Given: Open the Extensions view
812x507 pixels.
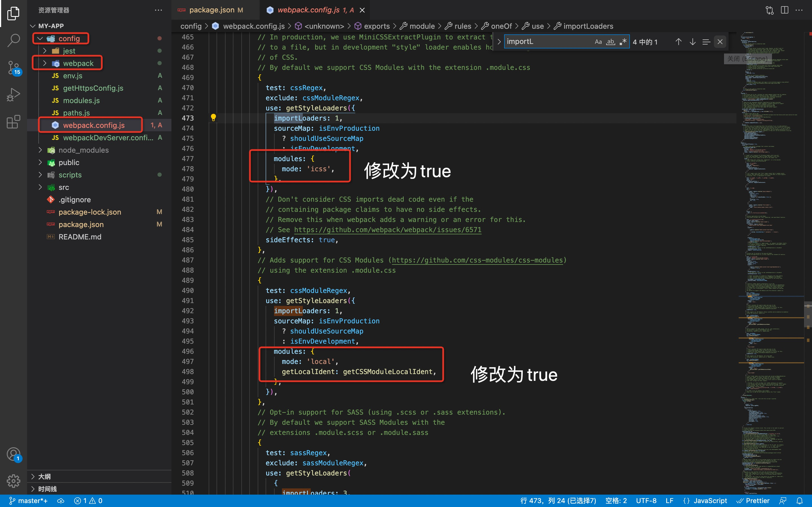Looking at the screenshot, I should click(x=14, y=122).
